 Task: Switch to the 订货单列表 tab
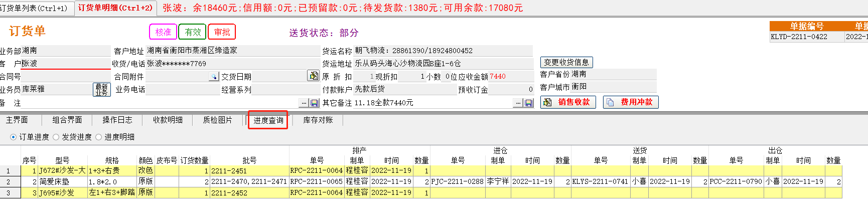34,8
